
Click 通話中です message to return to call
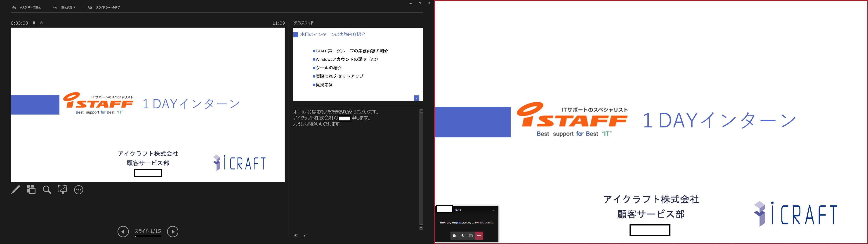[467, 223]
